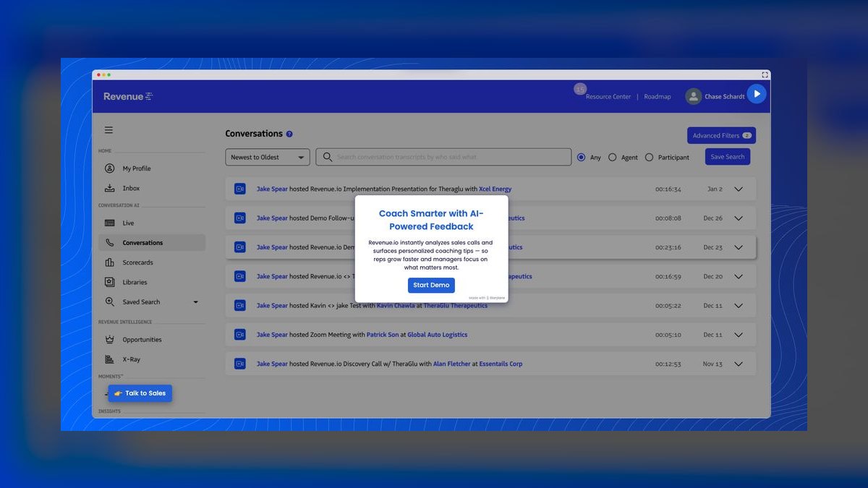Click the X-Ray icon
The image size is (868, 488).
(x=109, y=359)
